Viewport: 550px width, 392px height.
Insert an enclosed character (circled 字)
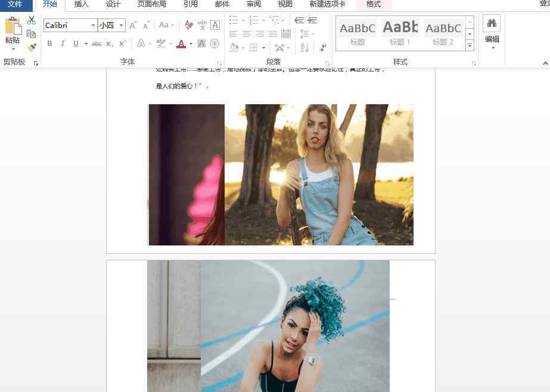[x=215, y=43]
